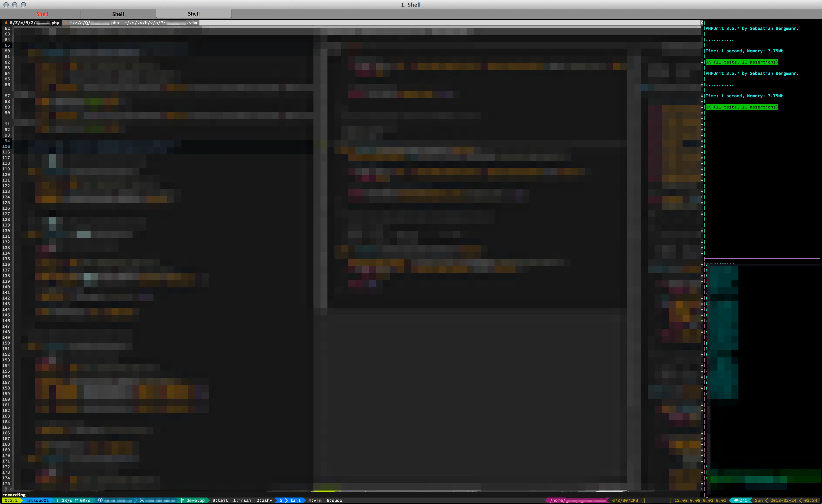Switch to the red Shell tab
The width and height of the screenshot is (822, 504).
pos(42,14)
